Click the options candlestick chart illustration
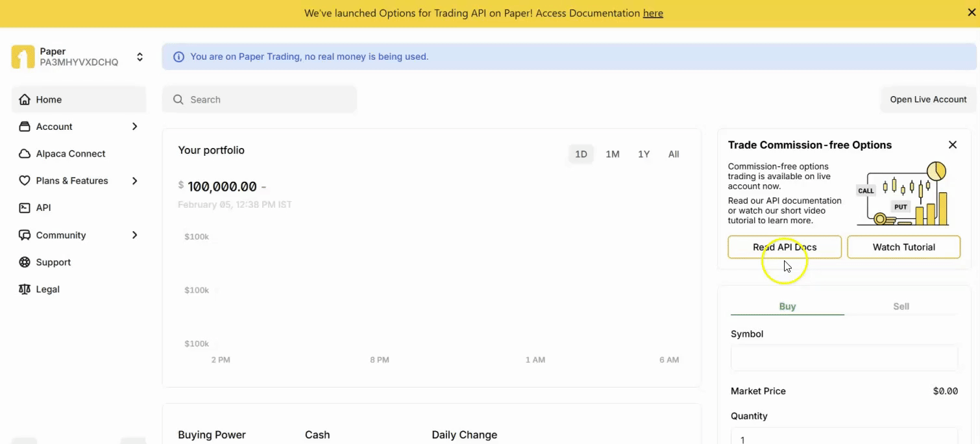The width and height of the screenshot is (980, 444). 903,193
